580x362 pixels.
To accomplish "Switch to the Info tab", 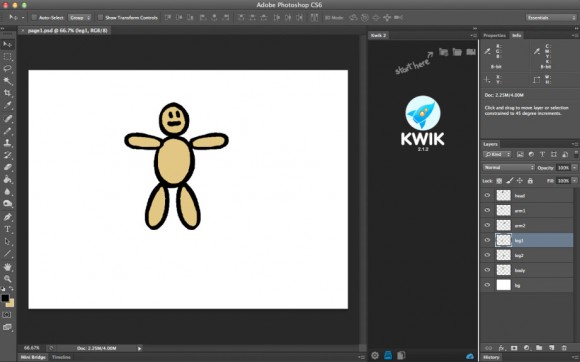I will click(x=516, y=35).
